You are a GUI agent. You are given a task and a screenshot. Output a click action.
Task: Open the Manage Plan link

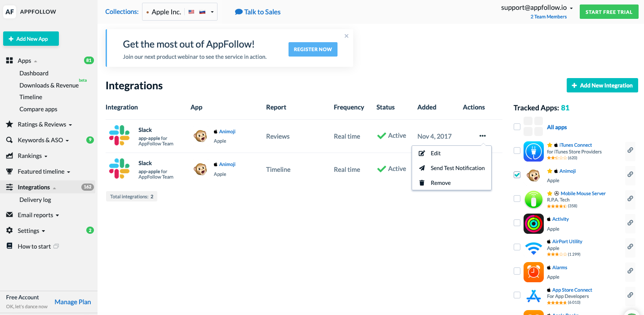tap(73, 302)
